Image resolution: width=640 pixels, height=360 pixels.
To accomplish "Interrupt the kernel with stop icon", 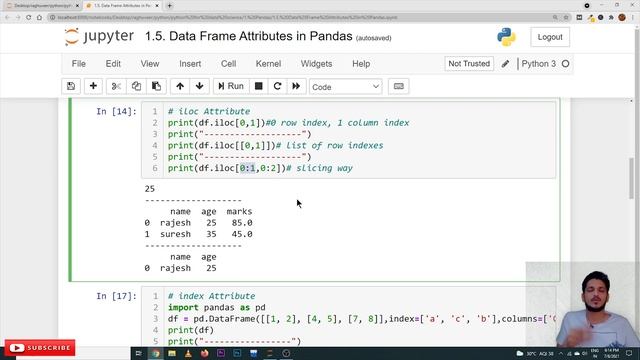I will [258, 86].
